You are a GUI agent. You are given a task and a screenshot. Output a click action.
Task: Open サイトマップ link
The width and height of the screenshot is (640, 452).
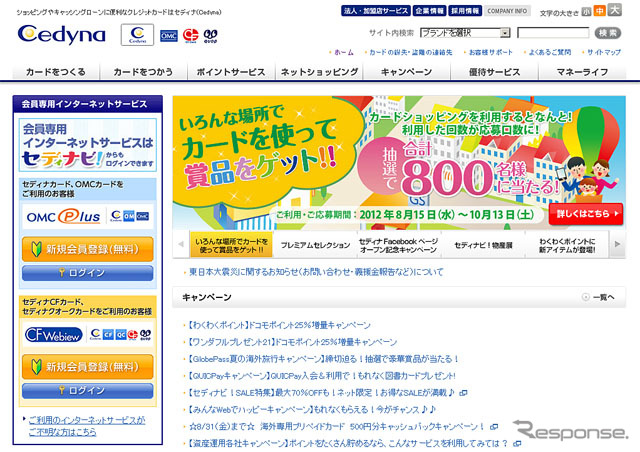(x=604, y=52)
